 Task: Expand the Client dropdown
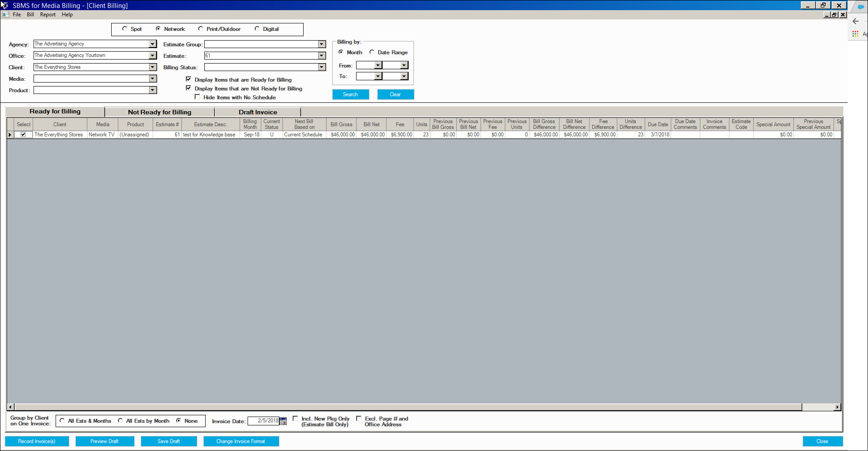point(153,67)
